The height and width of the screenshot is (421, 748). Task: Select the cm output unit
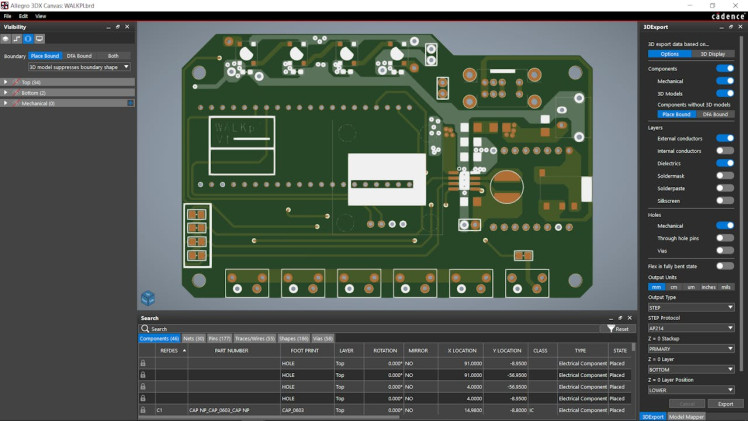(x=673, y=286)
